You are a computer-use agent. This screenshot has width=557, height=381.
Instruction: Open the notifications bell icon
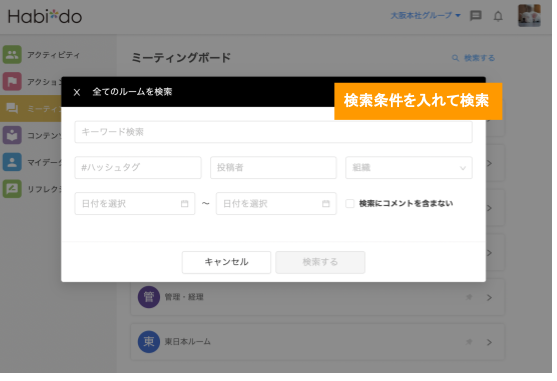[498, 16]
